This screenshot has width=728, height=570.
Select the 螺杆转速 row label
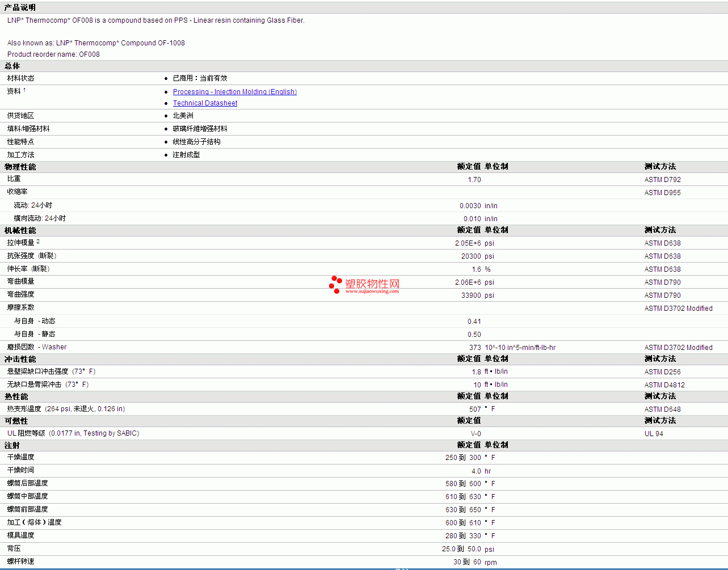20,561
